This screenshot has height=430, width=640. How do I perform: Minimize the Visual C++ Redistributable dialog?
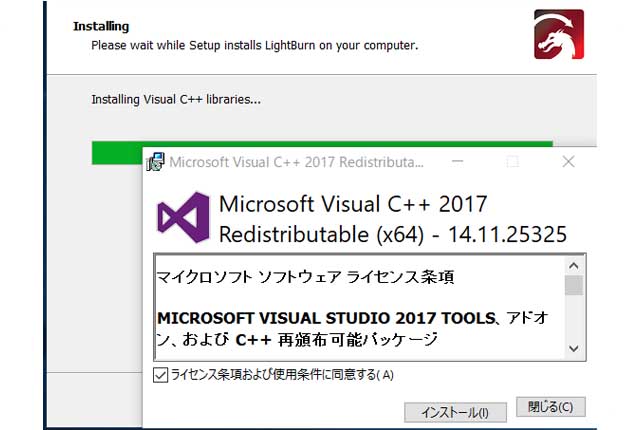pyautogui.click(x=458, y=162)
